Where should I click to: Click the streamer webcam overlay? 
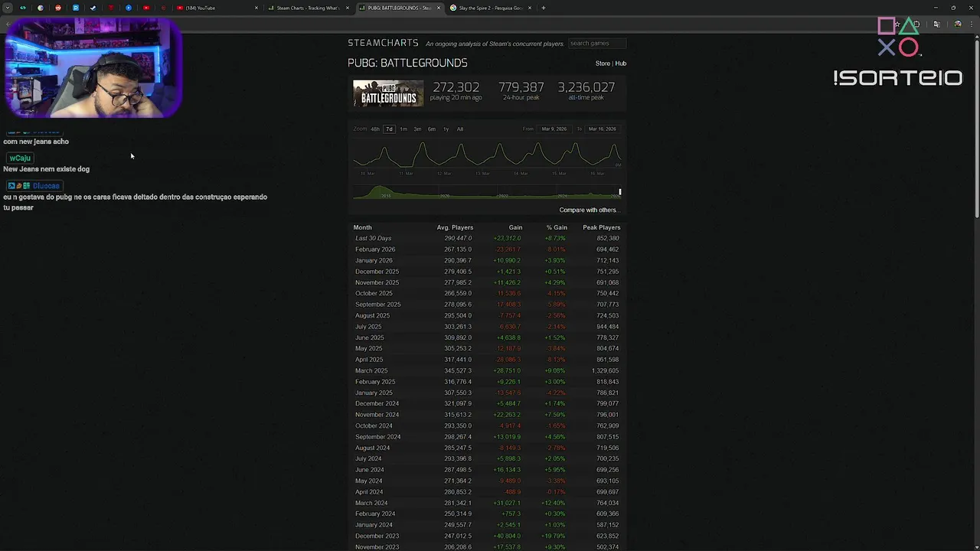[93, 68]
